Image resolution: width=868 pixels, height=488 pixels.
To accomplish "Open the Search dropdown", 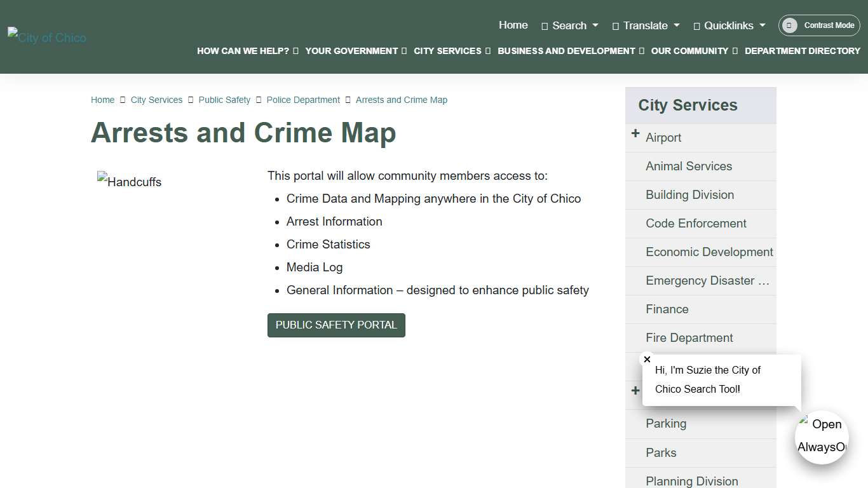I will (569, 25).
